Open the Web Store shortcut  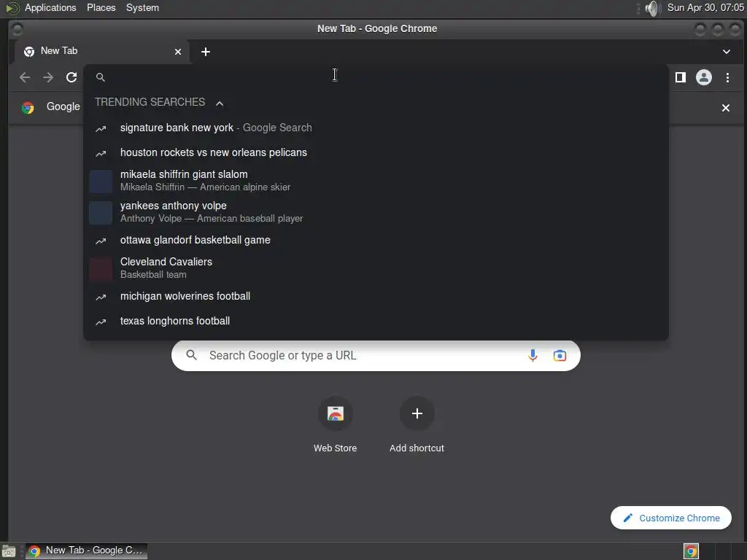[x=335, y=424]
